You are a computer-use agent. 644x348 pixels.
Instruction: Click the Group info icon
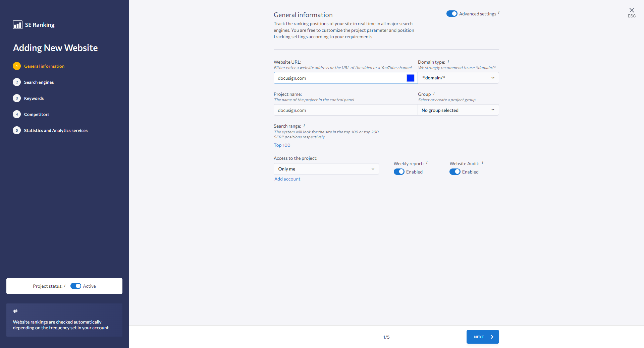tap(434, 93)
